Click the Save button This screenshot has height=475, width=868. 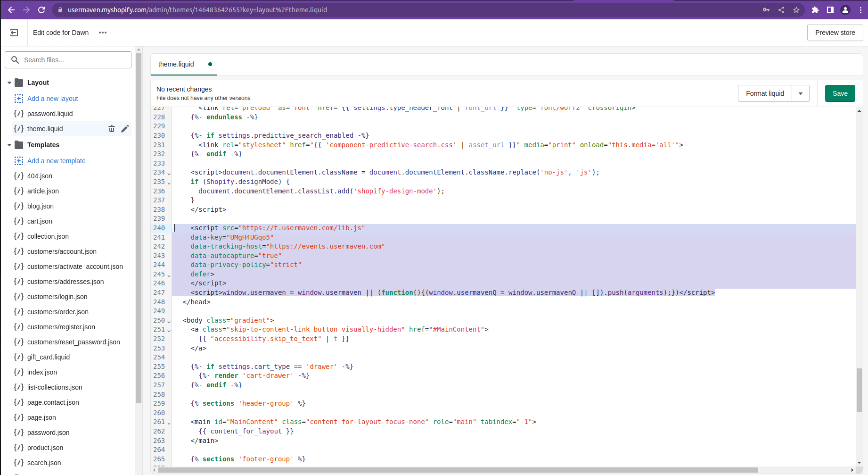[x=840, y=93]
